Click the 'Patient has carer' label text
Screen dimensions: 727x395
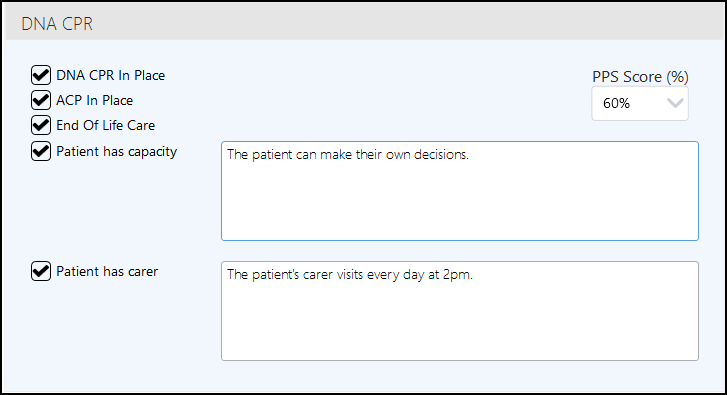coord(107,271)
